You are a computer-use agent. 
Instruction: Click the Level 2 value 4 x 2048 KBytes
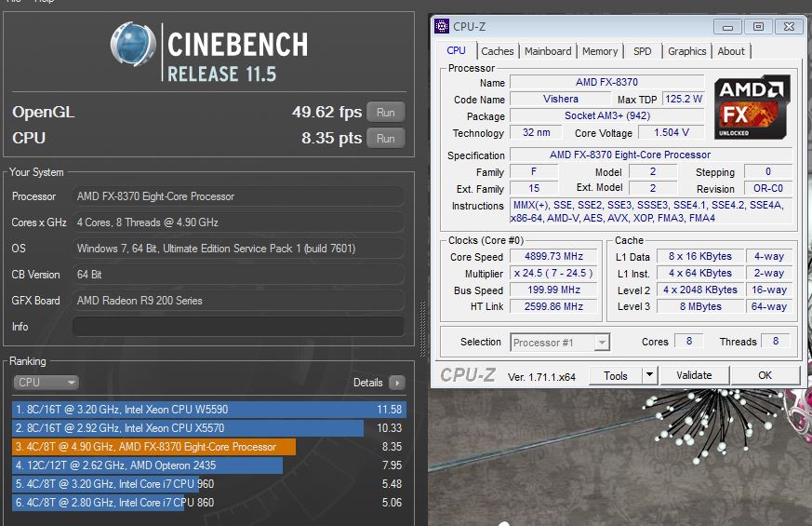[700, 290]
